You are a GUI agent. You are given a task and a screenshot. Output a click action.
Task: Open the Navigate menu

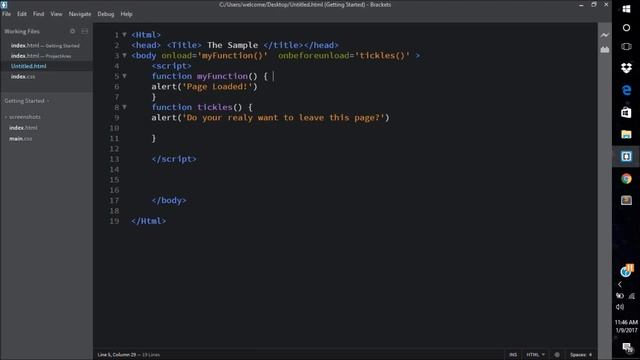tap(80, 14)
